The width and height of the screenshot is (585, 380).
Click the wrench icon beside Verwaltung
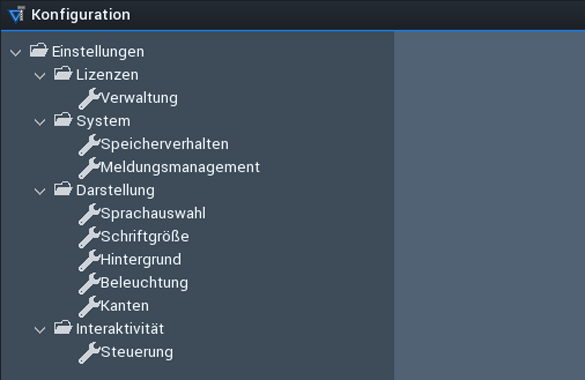pyautogui.click(x=89, y=98)
